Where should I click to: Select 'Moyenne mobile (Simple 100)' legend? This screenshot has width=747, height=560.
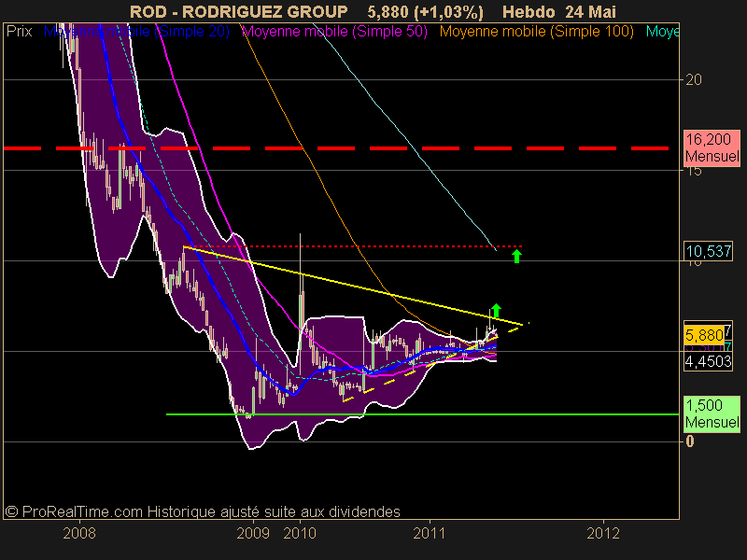pyautogui.click(x=537, y=32)
